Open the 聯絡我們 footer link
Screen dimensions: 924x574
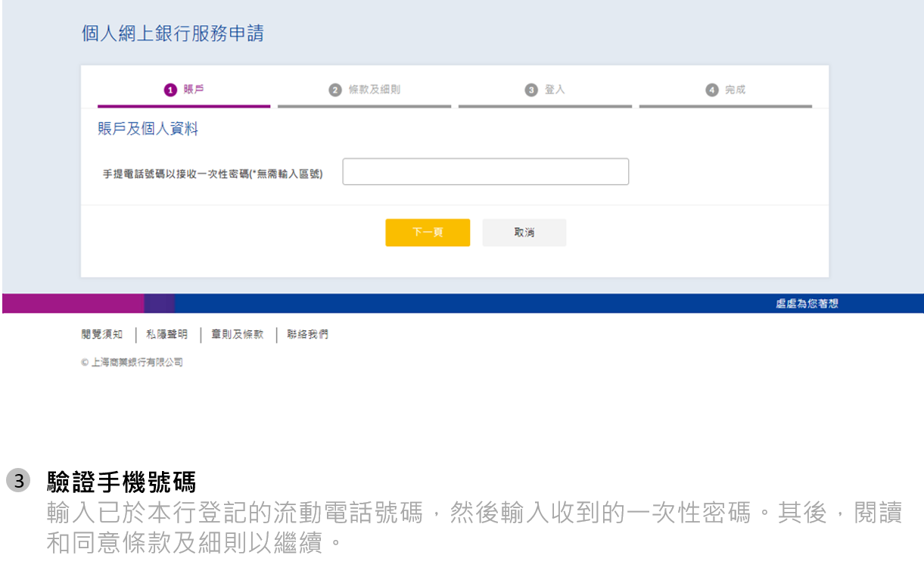pos(307,335)
